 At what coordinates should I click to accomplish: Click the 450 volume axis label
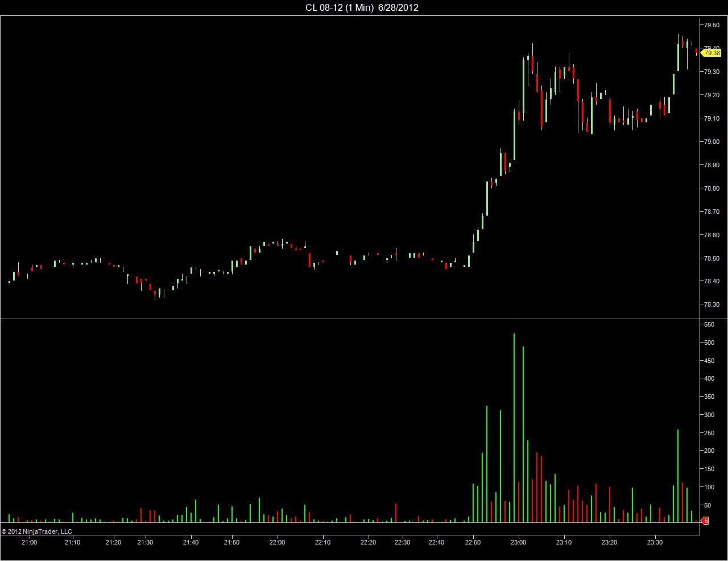[709, 361]
